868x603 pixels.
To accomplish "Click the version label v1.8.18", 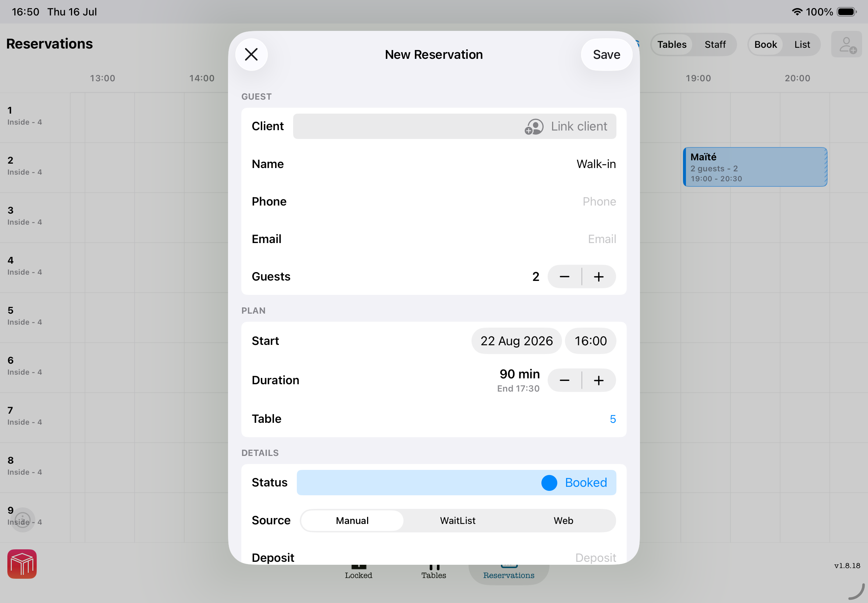I will point(847,565).
